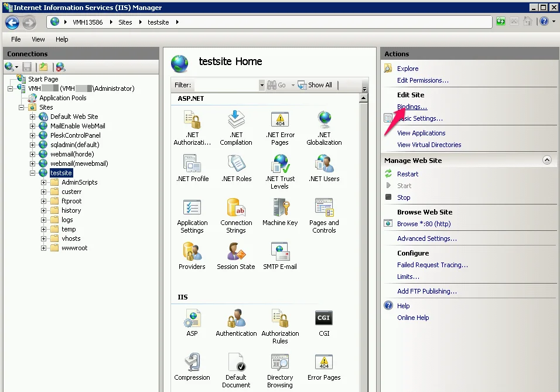This screenshot has height=392, width=560.
Task: Open the .NET Trust Levels feature
Action: [x=280, y=172]
